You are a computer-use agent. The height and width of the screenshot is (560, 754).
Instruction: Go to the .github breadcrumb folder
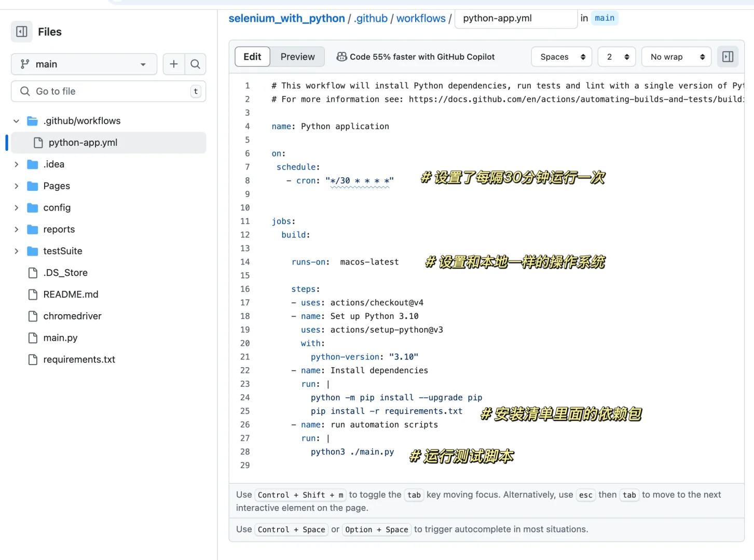[x=371, y=18]
